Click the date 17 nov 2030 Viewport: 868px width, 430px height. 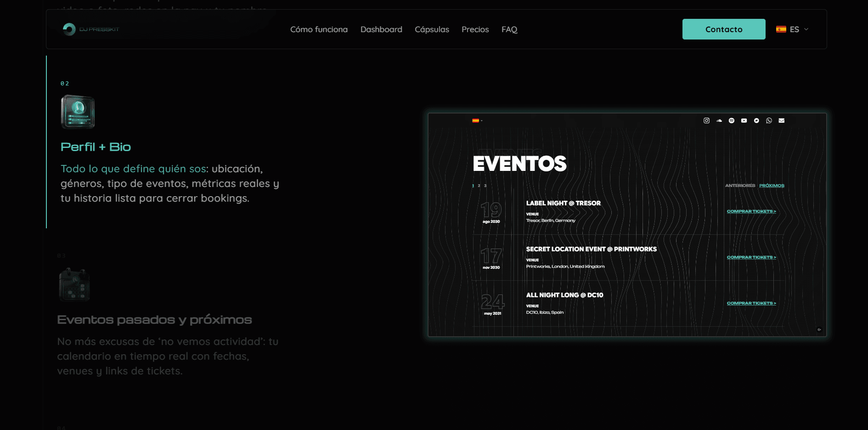[x=491, y=258]
